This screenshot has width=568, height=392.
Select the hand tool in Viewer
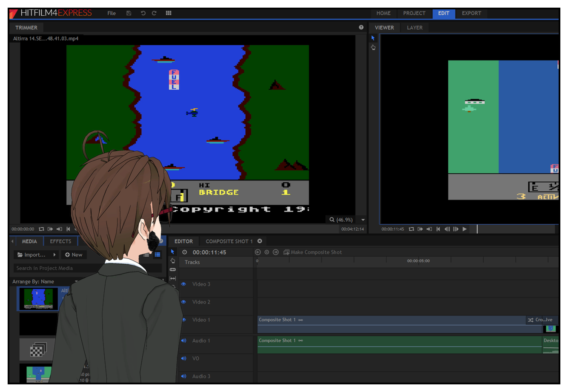click(x=373, y=48)
